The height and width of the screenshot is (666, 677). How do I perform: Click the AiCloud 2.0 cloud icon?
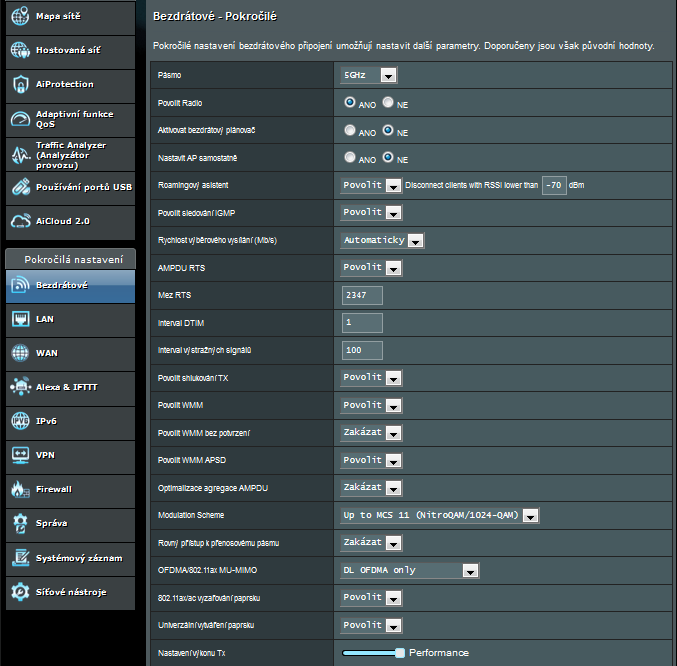pos(20,221)
